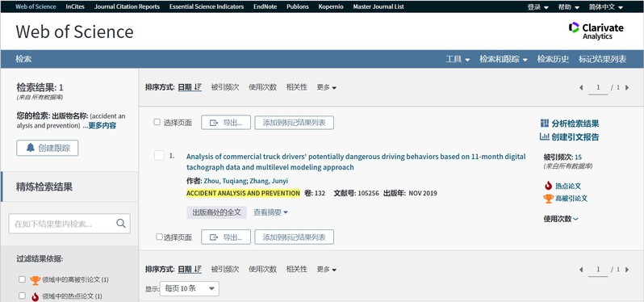Click the search magnifier icon in refine box
Viewport: 644px width, 302px height.
[x=121, y=223]
